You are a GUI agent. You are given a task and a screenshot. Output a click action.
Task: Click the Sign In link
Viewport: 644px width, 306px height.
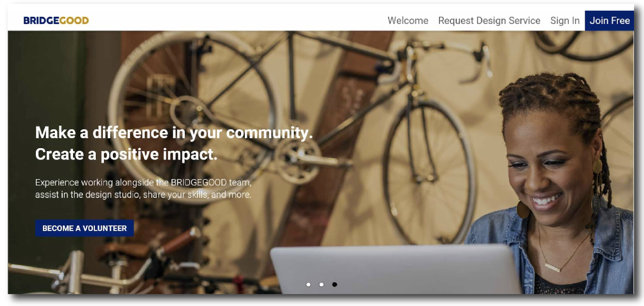pyautogui.click(x=565, y=21)
